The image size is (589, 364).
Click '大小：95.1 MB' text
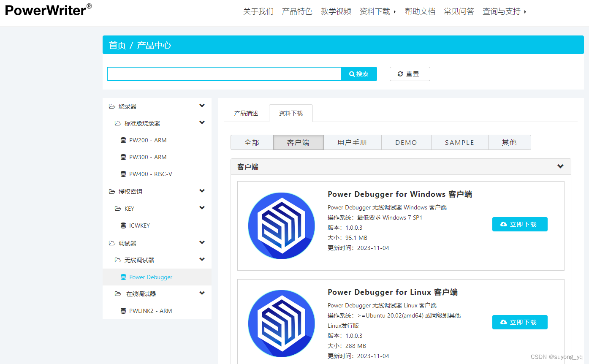[347, 238]
